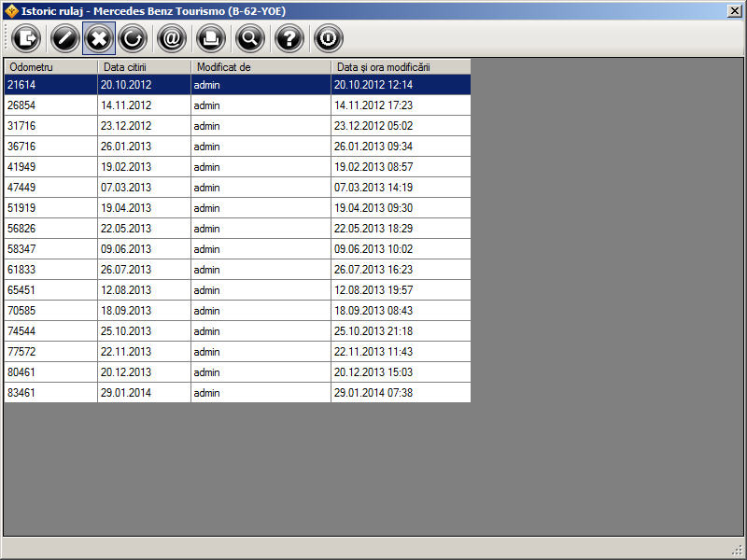
Task: Select odometer value 58347
Action: (x=21, y=248)
